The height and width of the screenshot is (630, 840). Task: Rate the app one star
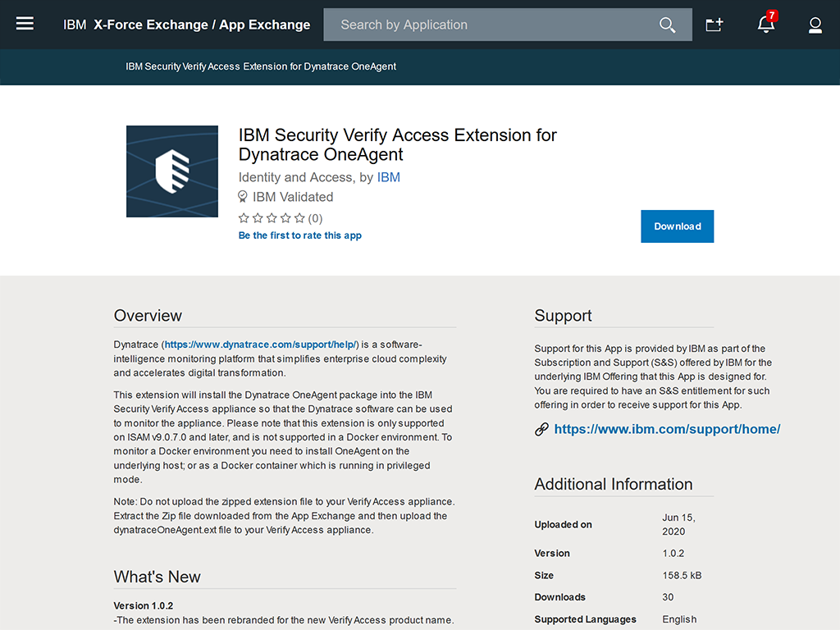pos(244,218)
